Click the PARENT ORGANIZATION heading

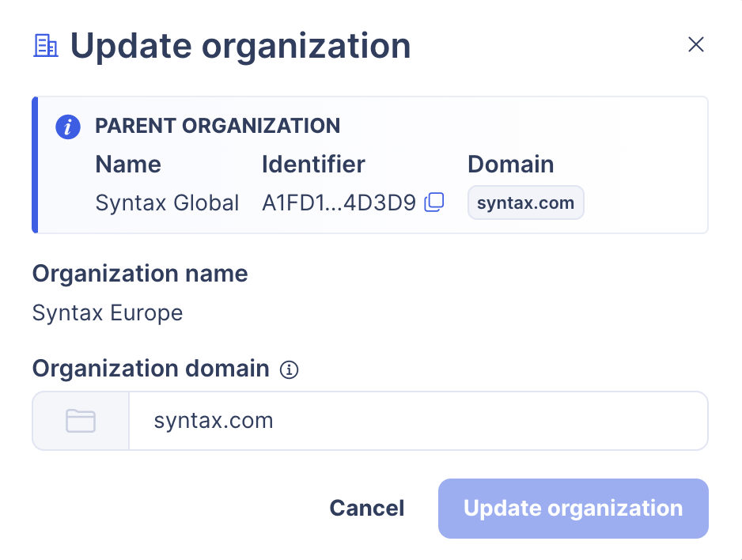[218, 126]
